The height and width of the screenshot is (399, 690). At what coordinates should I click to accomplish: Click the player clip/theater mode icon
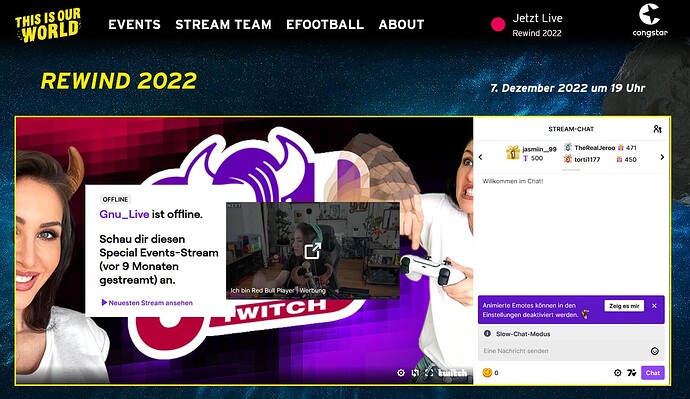[415, 373]
